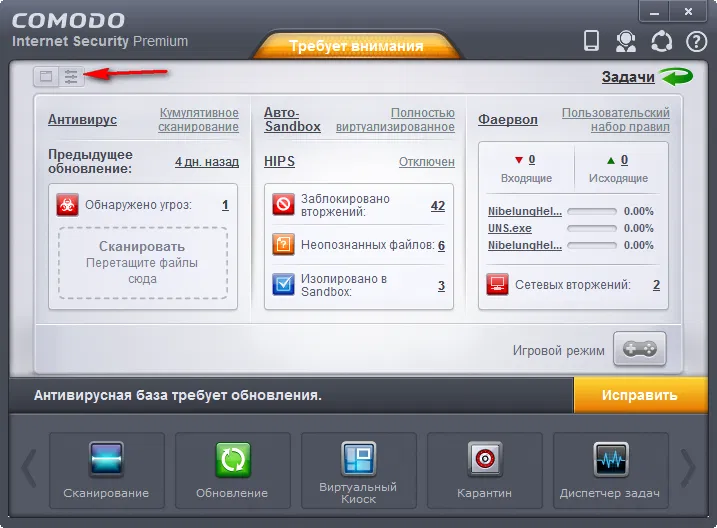The image size is (717, 528).
Task: Click the Сетевых вторжений label
Action: [573, 285]
